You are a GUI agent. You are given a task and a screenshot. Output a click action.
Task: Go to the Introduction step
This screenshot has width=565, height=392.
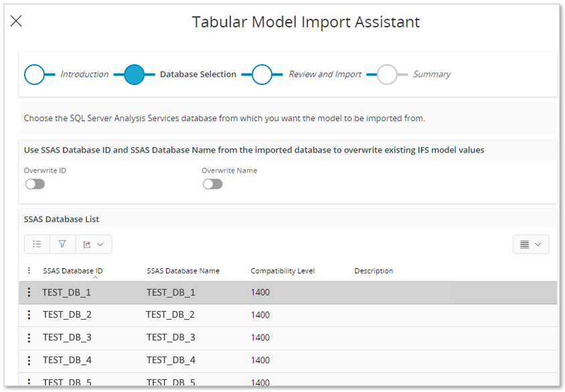pos(35,74)
